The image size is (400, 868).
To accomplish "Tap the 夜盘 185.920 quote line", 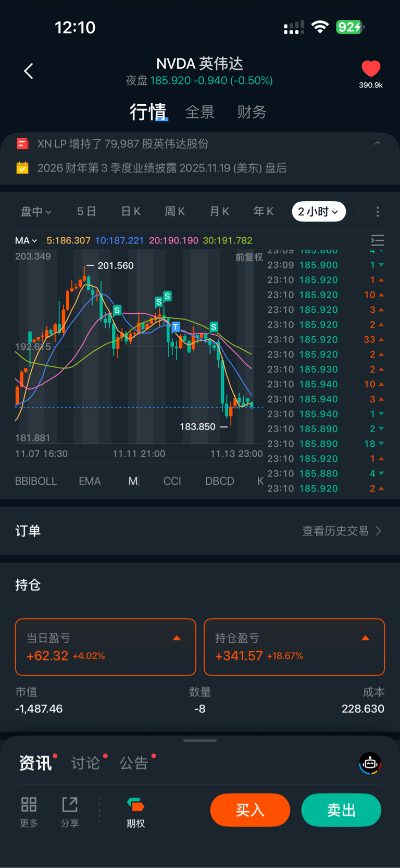I will pos(199,81).
